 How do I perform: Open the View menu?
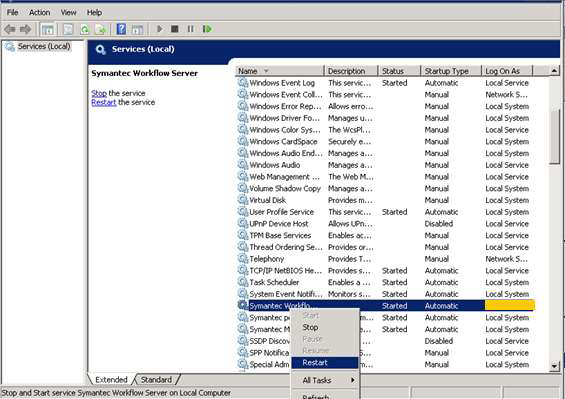pyautogui.click(x=68, y=13)
